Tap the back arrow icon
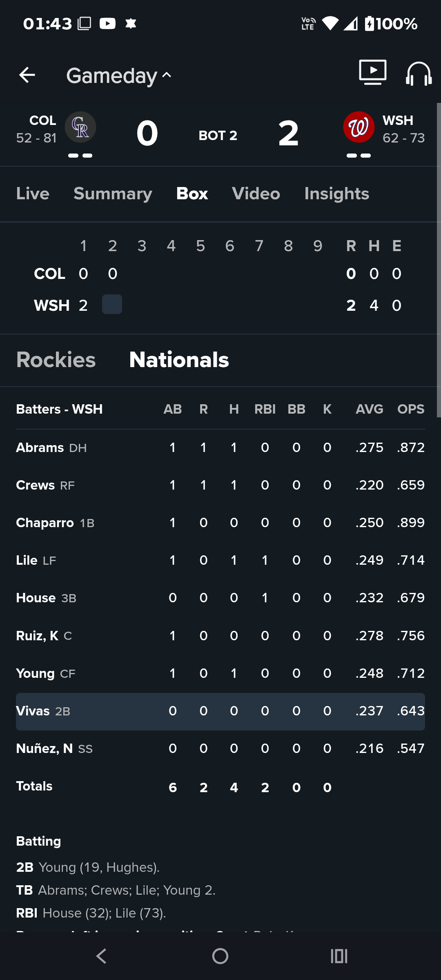441x980 pixels. [x=27, y=75]
